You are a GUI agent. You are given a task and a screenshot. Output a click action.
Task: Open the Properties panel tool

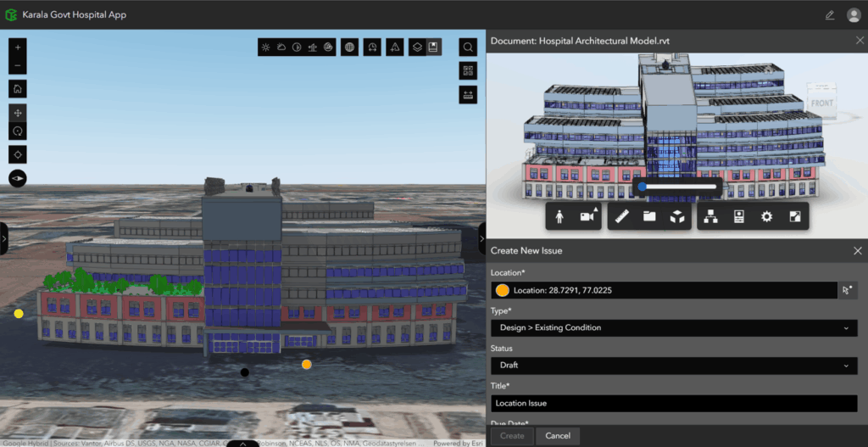[x=738, y=217]
